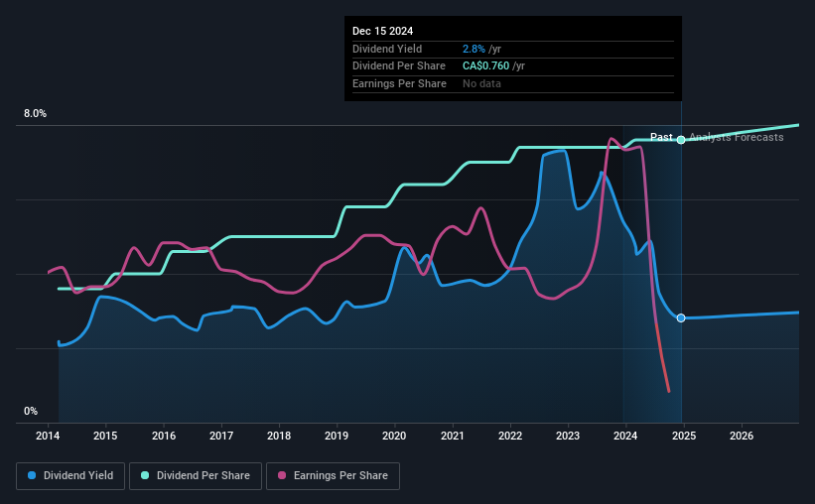Toggle the Dividend Yield legend button

tap(70, 476)
